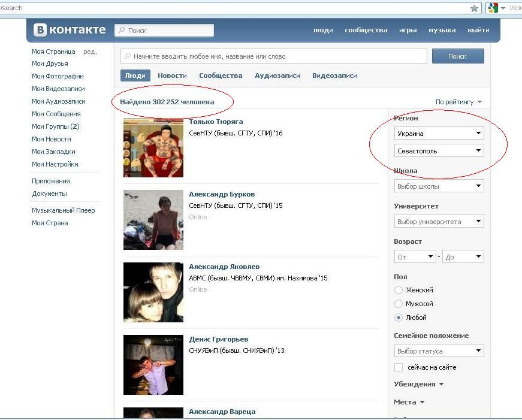Select the Мужской gender radio button
The image size is (522, 420).
(399, 304)
